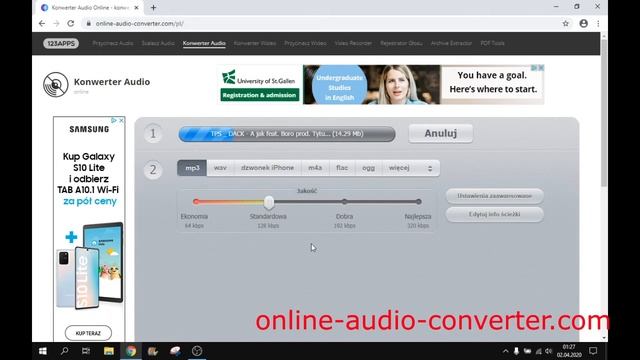Open the Windows notification center
Viewport: 640px width, 360px height.
[593, 351]
